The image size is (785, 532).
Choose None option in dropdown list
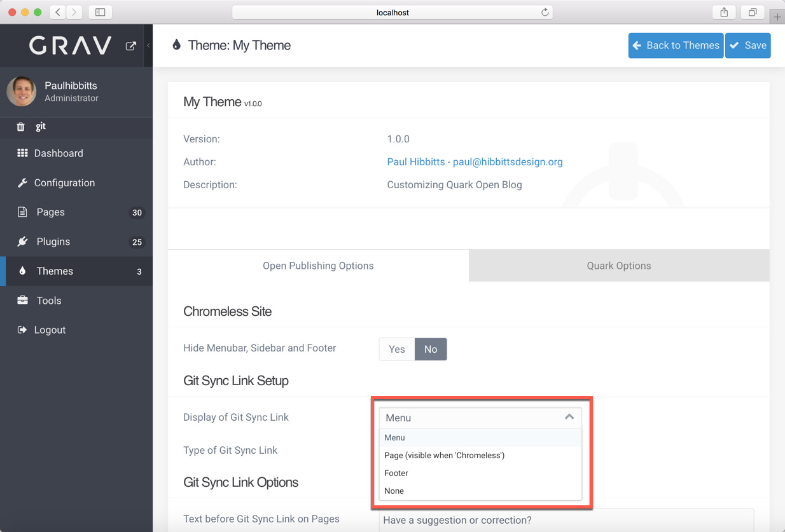[x=480, y=491]
